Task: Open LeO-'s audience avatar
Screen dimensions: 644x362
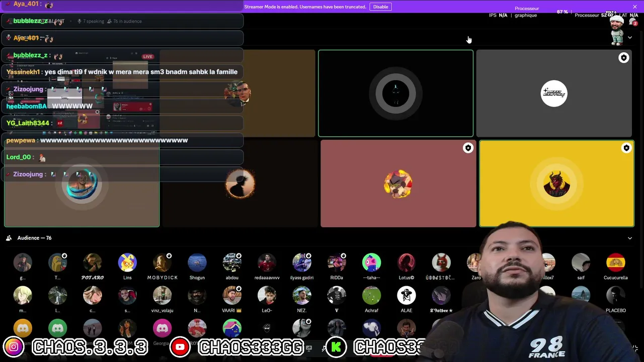Action: click(267, 296)
